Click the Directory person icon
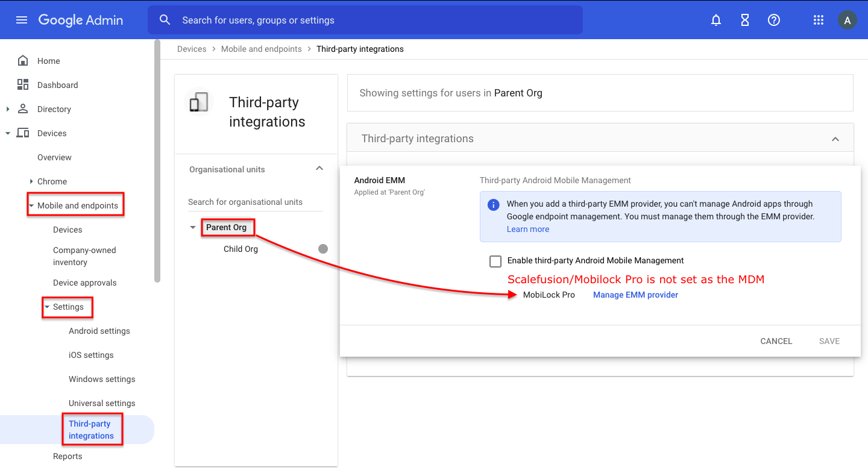Viewport: 868px width, 476px height. coord(23,108)
